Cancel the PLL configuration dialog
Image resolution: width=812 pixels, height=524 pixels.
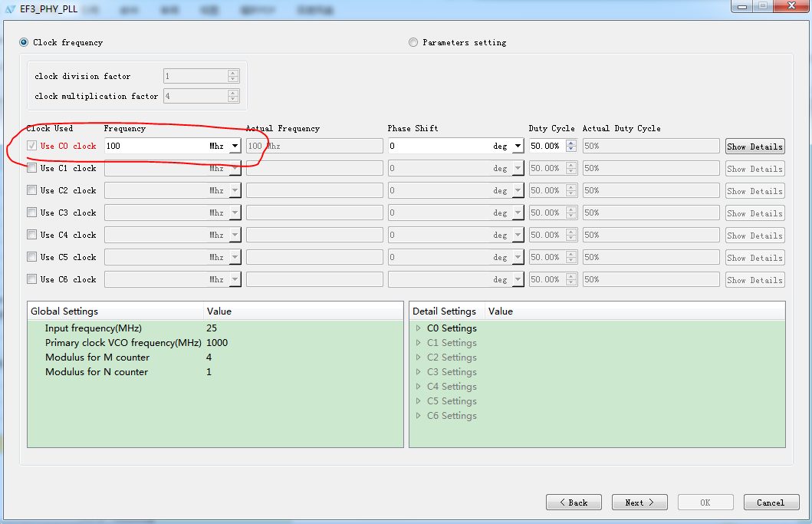pos(771,503)
